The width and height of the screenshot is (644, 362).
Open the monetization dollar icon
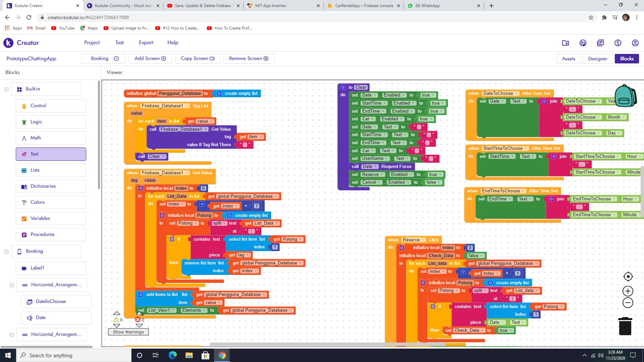618,43
